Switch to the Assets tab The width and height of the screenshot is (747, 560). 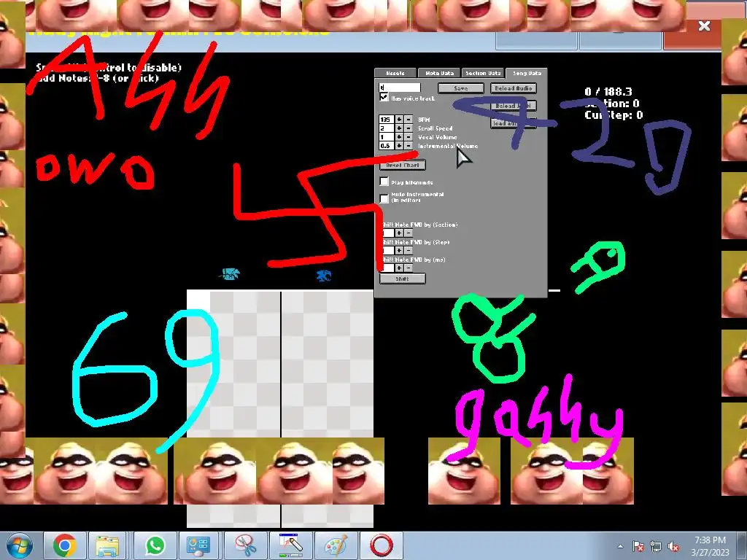click(395, 74)
